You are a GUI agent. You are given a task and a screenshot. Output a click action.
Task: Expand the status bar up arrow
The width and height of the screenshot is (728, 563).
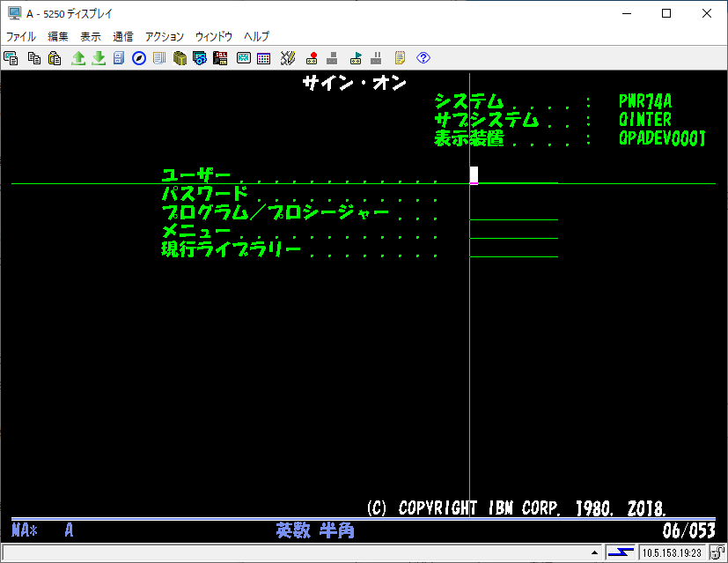(x=594, y=552)
